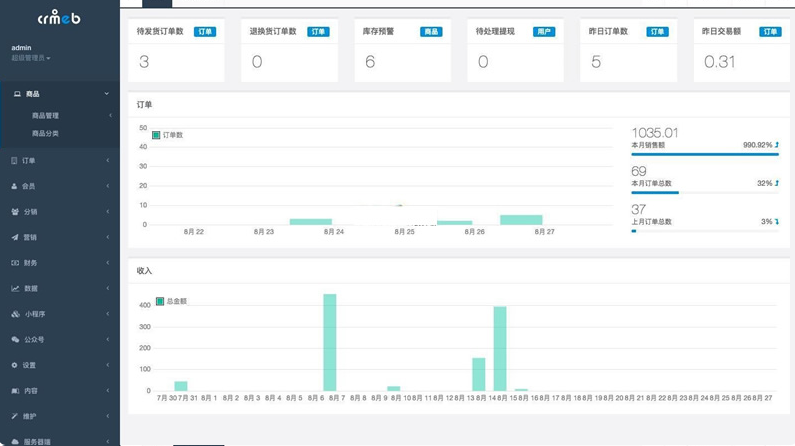Click the 库存预警 card's 商品 badge
This screenshot has height=446, width=795.
(431, 32)
